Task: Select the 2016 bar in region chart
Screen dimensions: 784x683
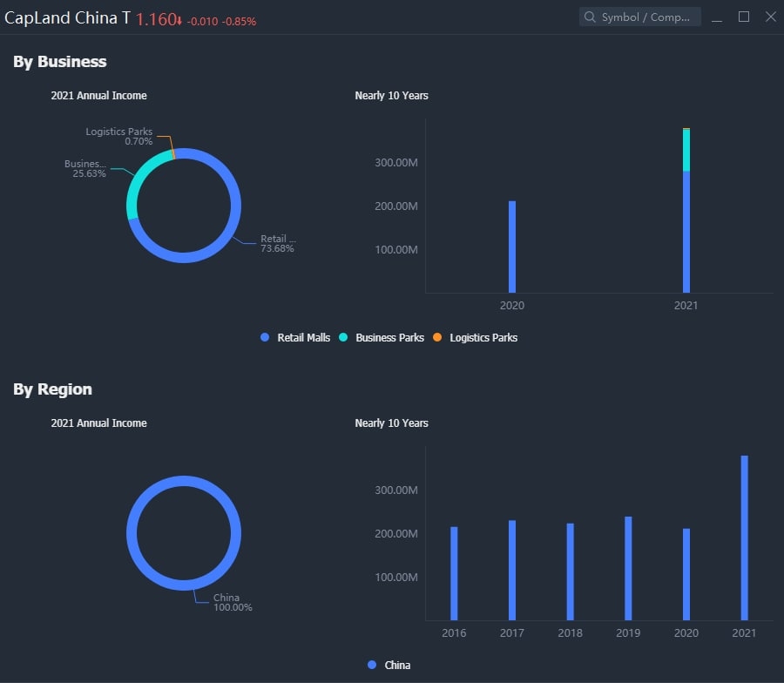Action: (454, 573)
